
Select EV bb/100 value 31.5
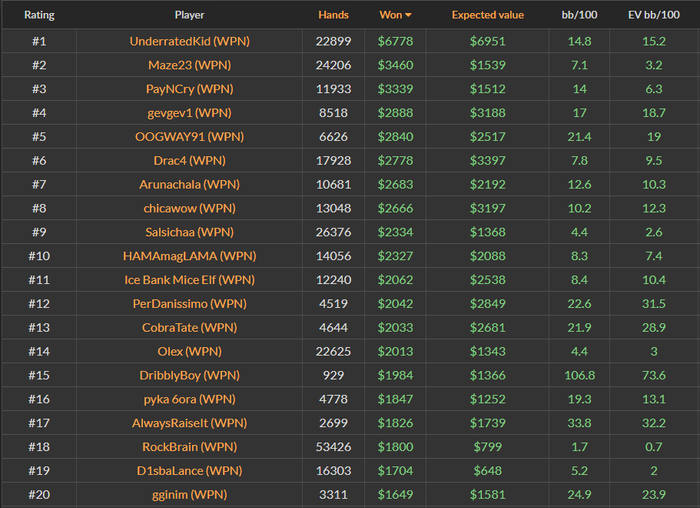(x=654, y=304)
